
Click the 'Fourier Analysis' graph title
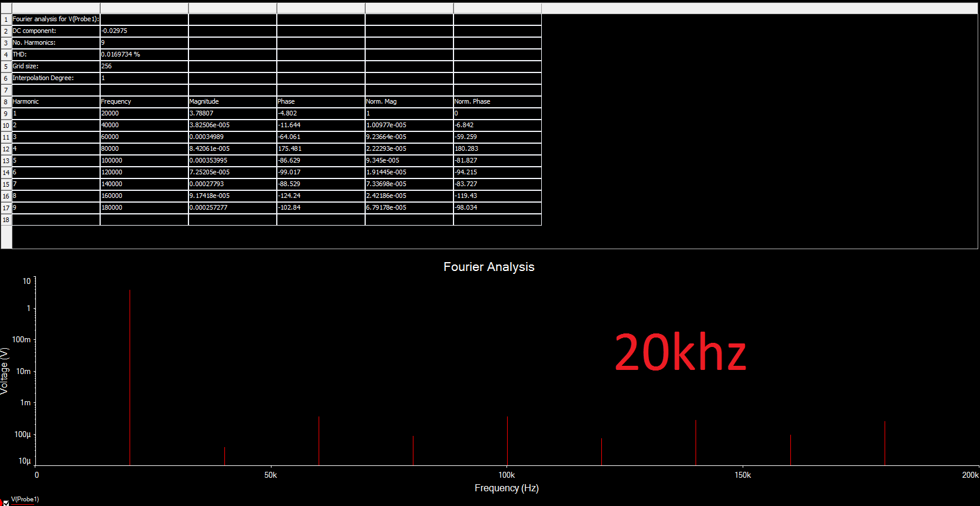(489, 267)
